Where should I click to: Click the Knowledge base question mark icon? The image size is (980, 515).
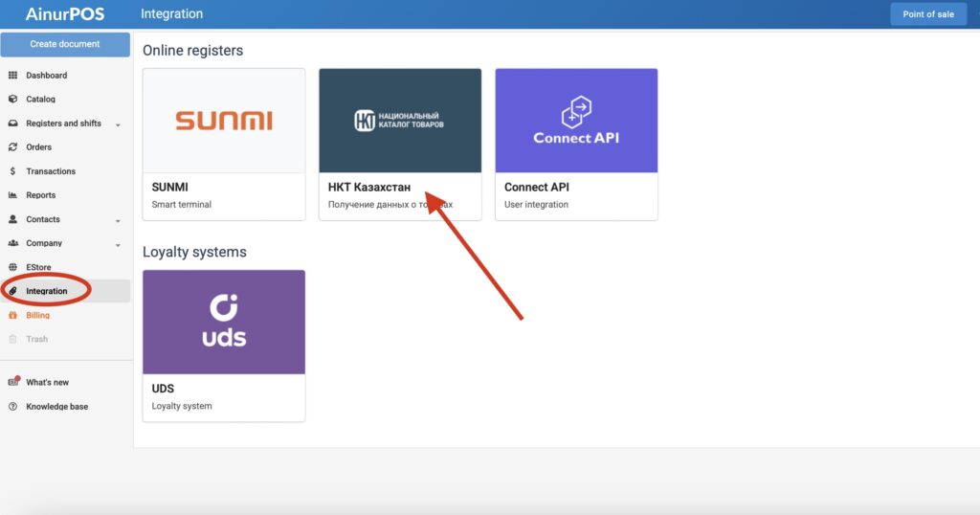coord(12,407)
